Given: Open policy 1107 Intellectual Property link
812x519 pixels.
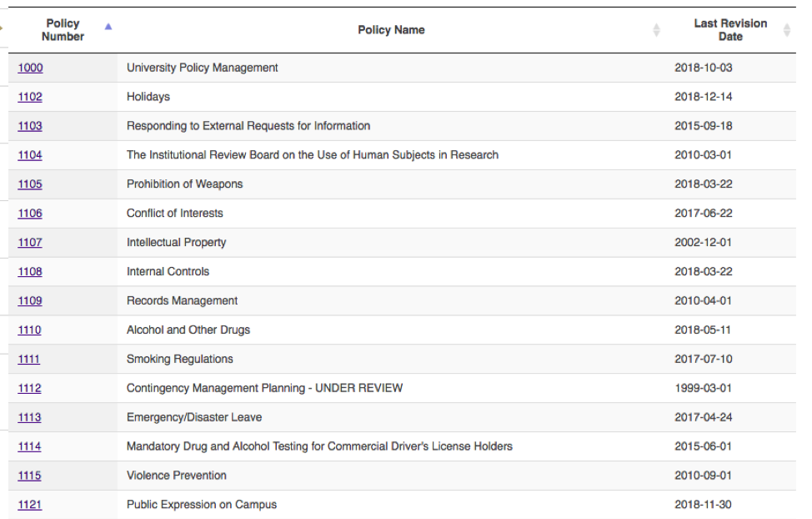Looking at the screenshot, I should [x=30, y=242].
